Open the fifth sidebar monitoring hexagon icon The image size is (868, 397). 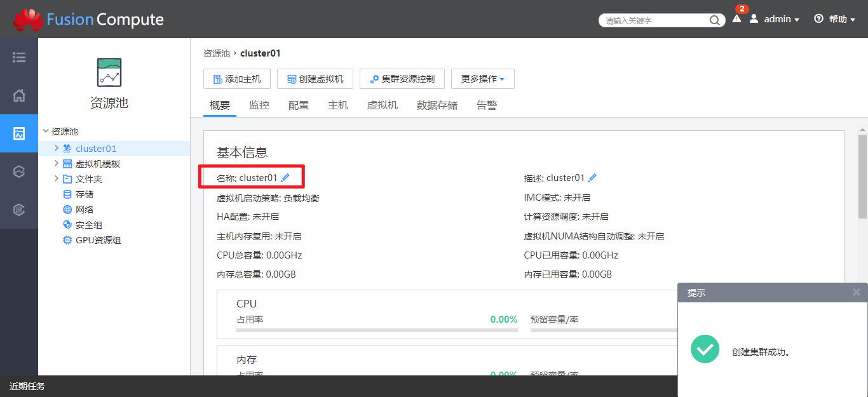[19, 210]
